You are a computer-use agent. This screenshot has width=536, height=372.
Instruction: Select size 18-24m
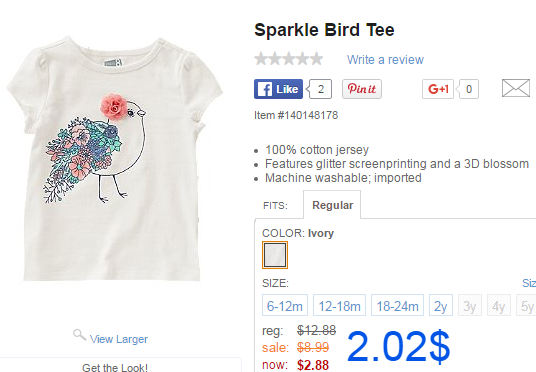pos(397,305)
